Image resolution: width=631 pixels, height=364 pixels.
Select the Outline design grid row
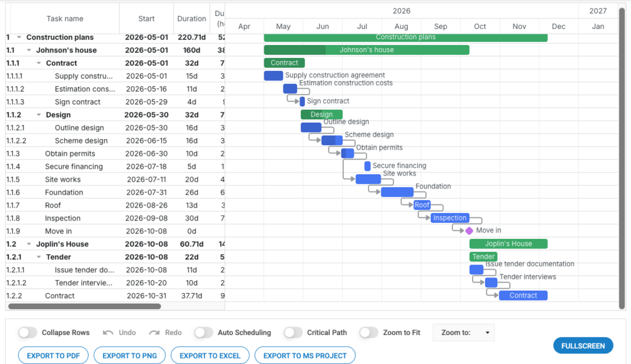pyautogui.click(x=115, y=128)
